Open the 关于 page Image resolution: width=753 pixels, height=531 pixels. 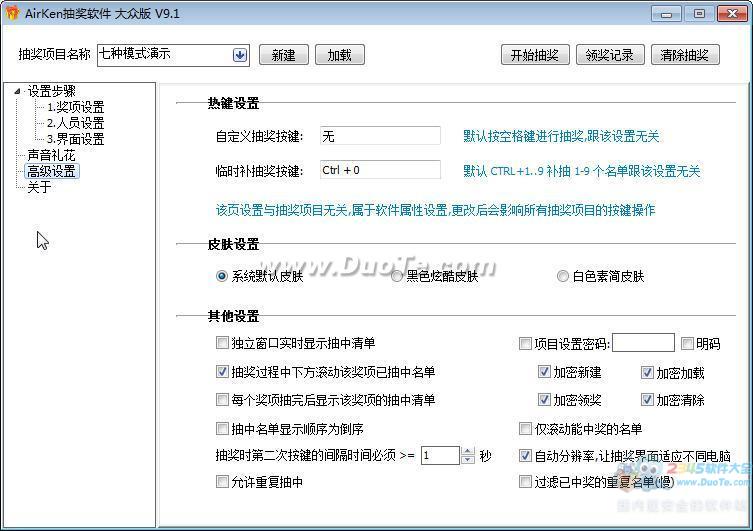39,187
